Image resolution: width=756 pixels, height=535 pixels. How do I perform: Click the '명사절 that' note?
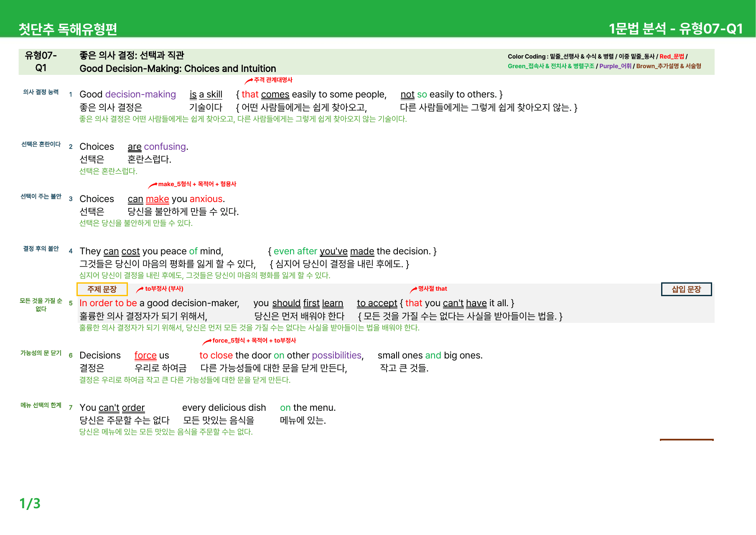(433, 289)
